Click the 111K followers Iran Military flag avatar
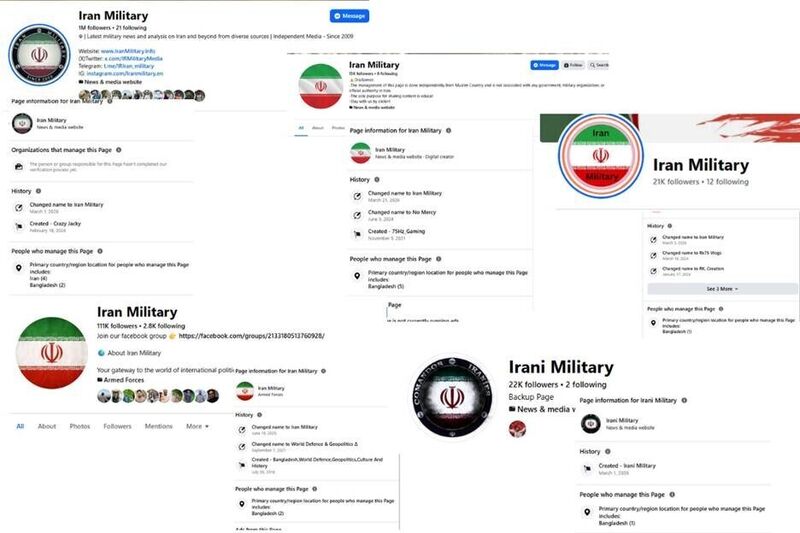Screen dimensions: 800x533 point(52,353)
